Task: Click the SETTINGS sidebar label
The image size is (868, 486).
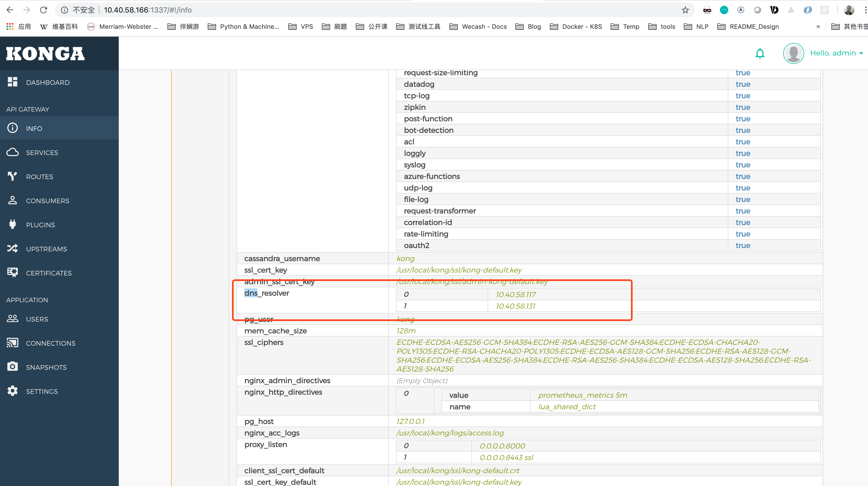Action: coord(42,391)
